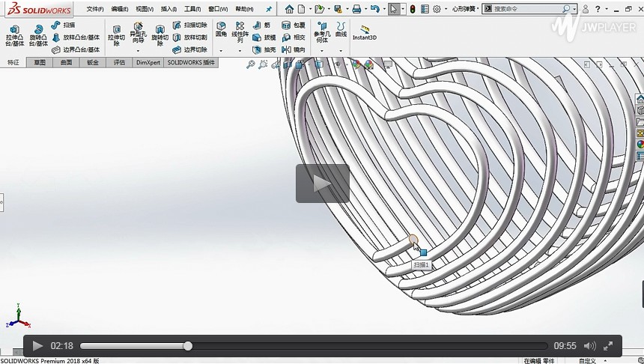Open the 异型孔向导 hole wizard dropdown
The width and height of the screenshot is (644, 364).
tap(138, 51)
